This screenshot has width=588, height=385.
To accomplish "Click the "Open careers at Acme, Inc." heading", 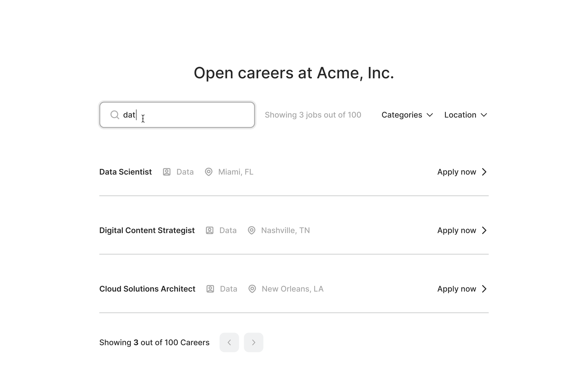I will click(294, 73).
